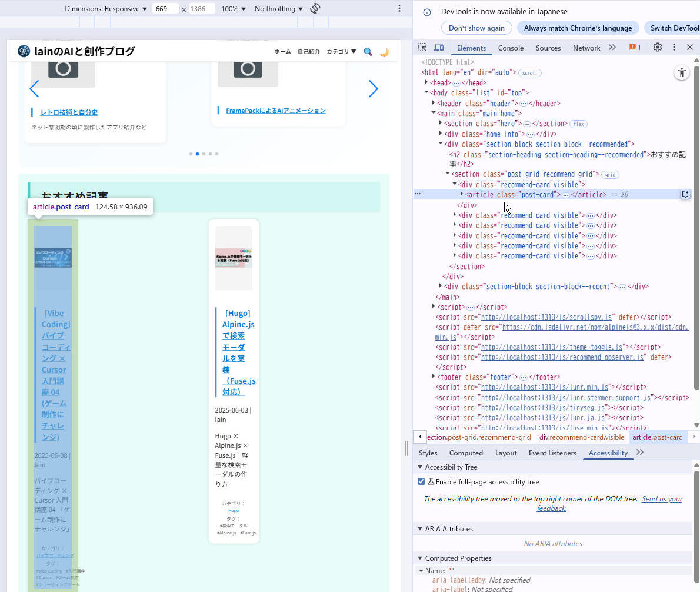The width and height of the screenshot is (700, 592).
Task: Click the inspect element picker icon
Action: coord(422,48)
